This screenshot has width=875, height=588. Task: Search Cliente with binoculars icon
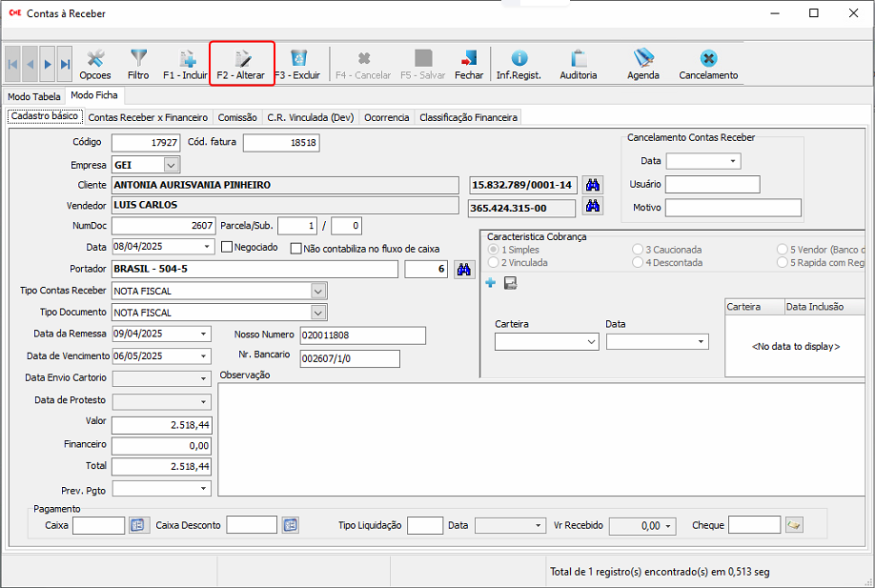[x=593, y=185]
